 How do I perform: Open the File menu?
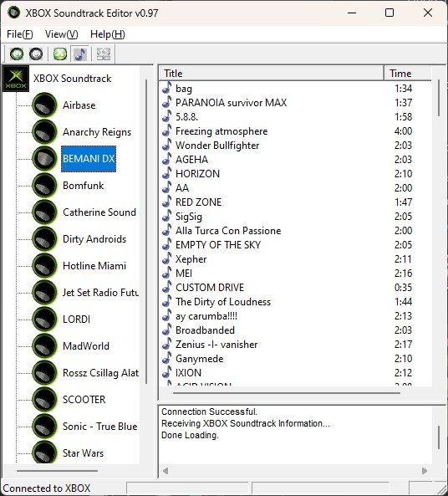point(19,34)
